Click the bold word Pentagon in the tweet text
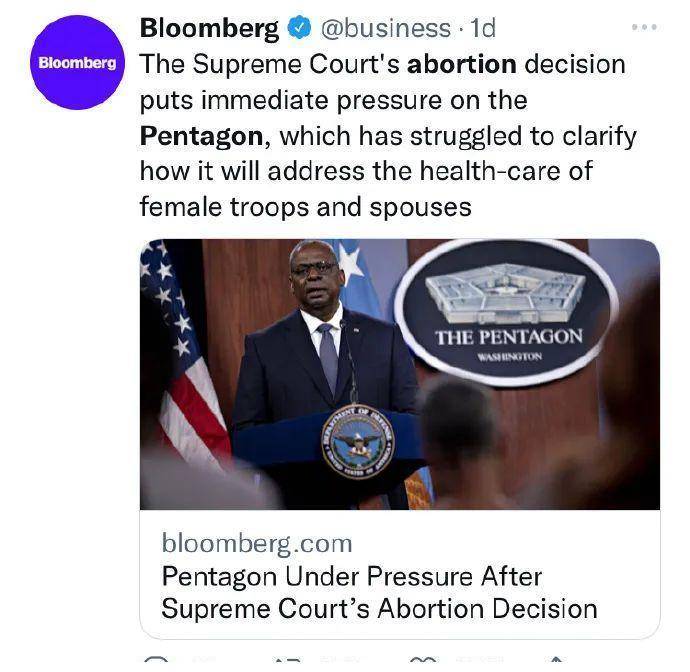The image size is (690, 672). [x=204, y=135]
